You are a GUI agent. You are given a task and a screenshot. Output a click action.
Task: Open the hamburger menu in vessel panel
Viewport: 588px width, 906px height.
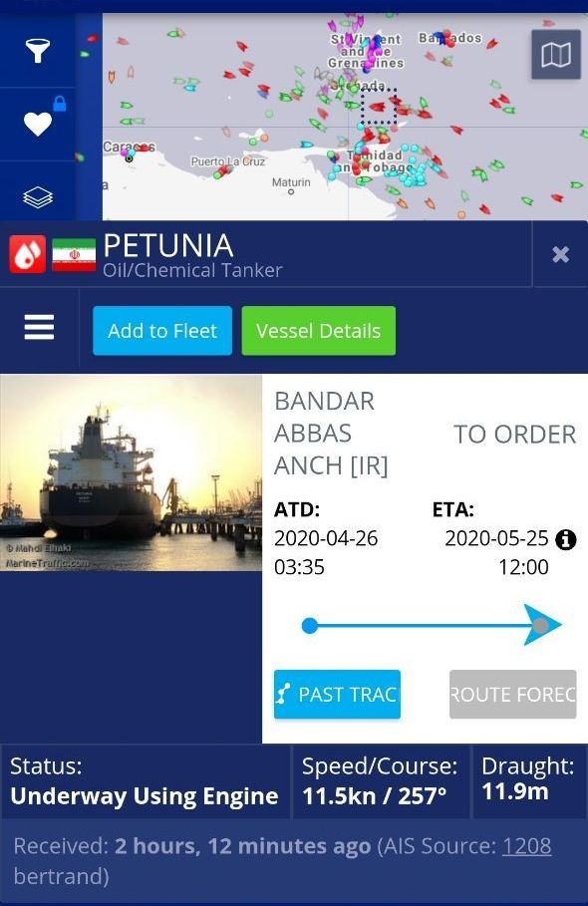(39, 328)
